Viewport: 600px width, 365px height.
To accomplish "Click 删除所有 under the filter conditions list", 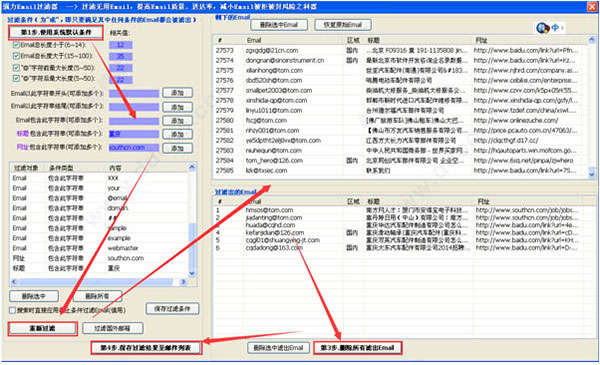I will 98,296.
